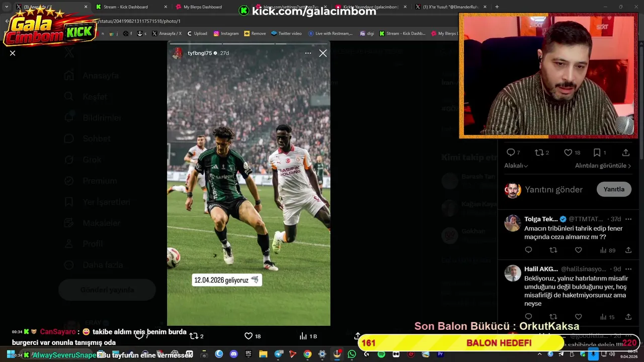The width and height of the screenshot is (644, 362).
Task: Open Google Chrome from the taskbar
Action: click(307, 354)
